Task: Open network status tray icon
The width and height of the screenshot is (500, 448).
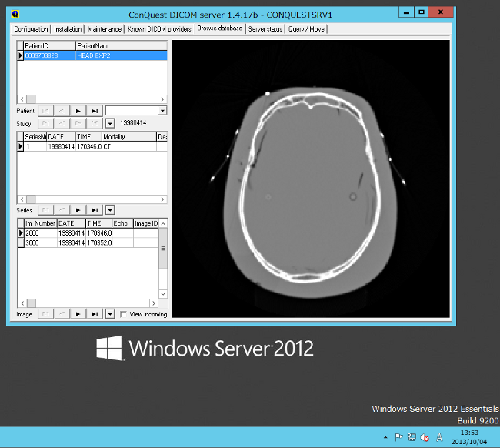Action: point(412,436)
